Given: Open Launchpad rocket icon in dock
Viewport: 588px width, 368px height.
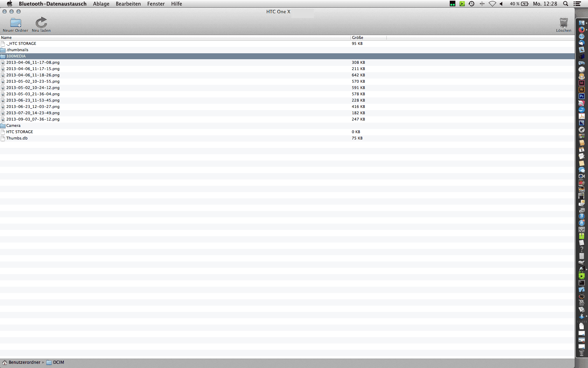Looking at the screenshot, I should tap(581, 130).
